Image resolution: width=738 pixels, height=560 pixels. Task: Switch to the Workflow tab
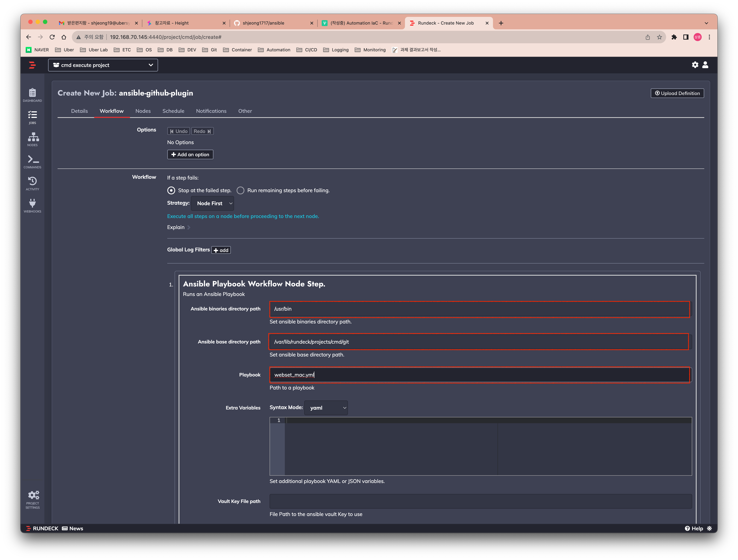112,111
